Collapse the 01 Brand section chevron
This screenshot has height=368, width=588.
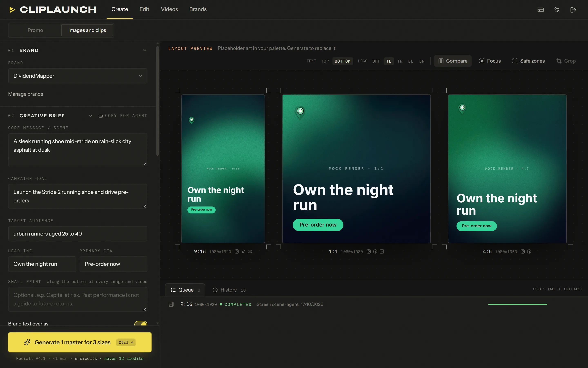[144, 50]
